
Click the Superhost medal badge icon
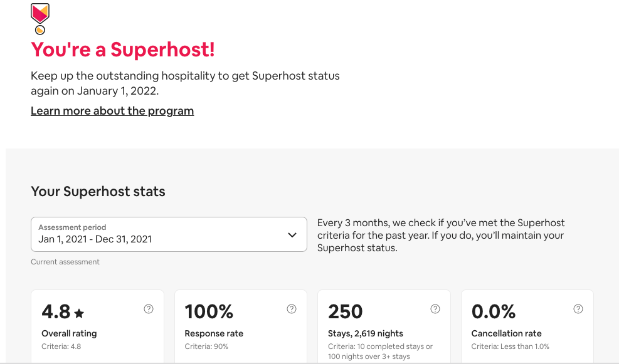pos(40,19)
